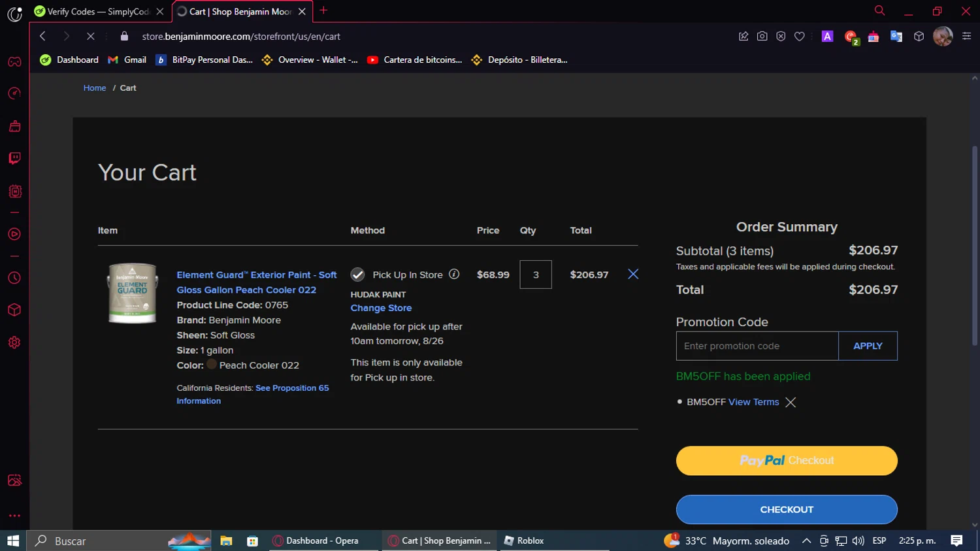Click the address bar URL
Viewport: 980px width, 551px height.
tap(242, 37)
